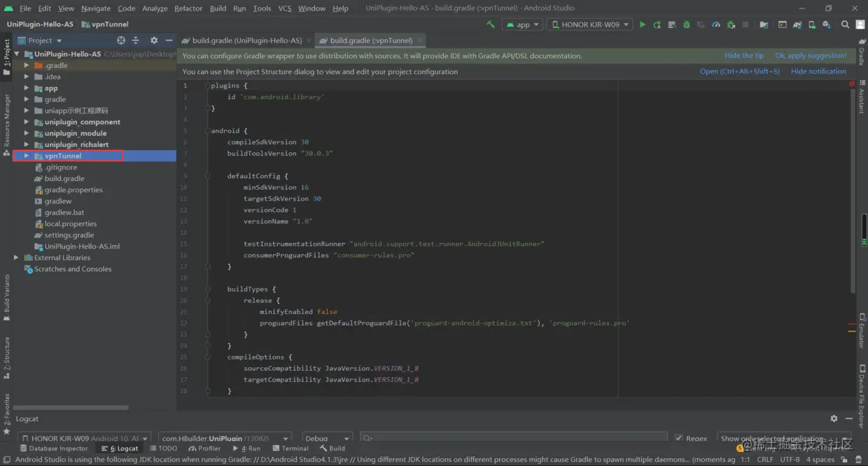Click the CRLF line separator indicator
Screen dimensions: 868x466
coord(765,460)
